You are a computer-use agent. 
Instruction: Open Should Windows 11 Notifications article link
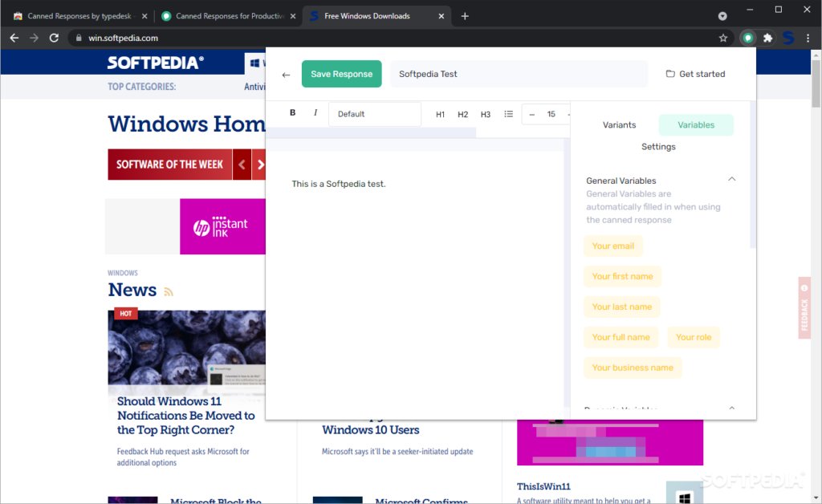click(x=186, y=416)
